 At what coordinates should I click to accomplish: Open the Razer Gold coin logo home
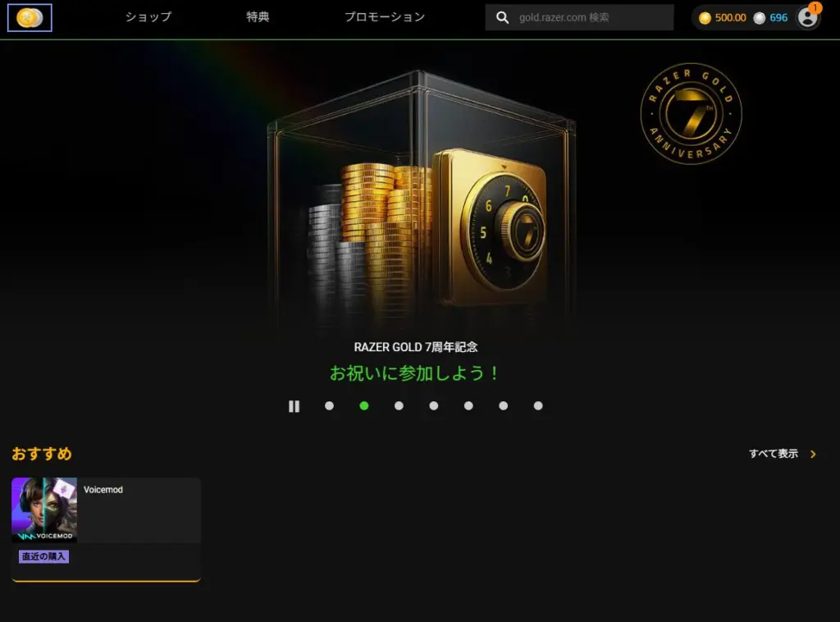(x=30, y=18)
